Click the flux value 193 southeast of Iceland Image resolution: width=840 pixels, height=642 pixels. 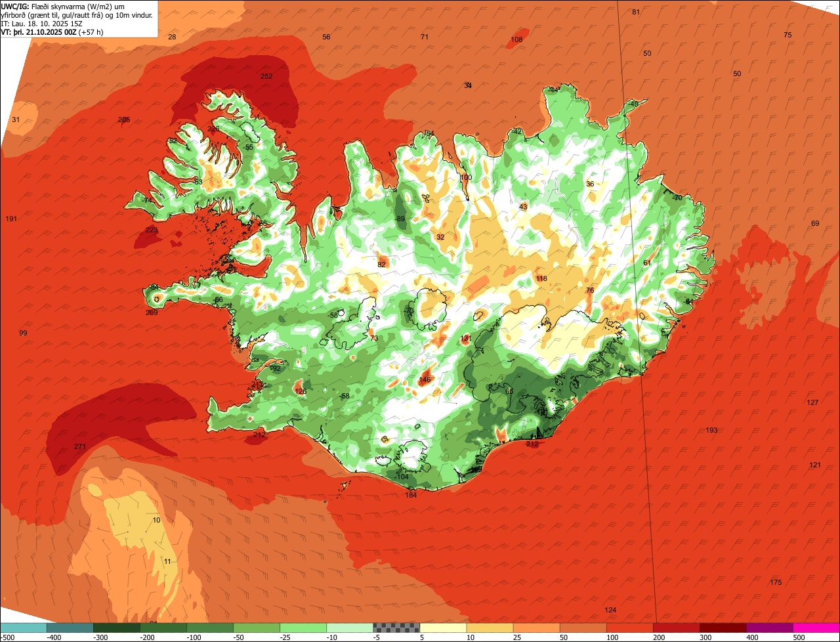pos(711,430)
